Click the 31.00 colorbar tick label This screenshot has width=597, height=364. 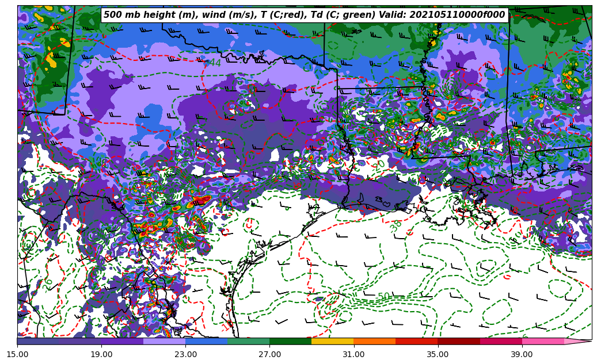click(x=353, y=354)
